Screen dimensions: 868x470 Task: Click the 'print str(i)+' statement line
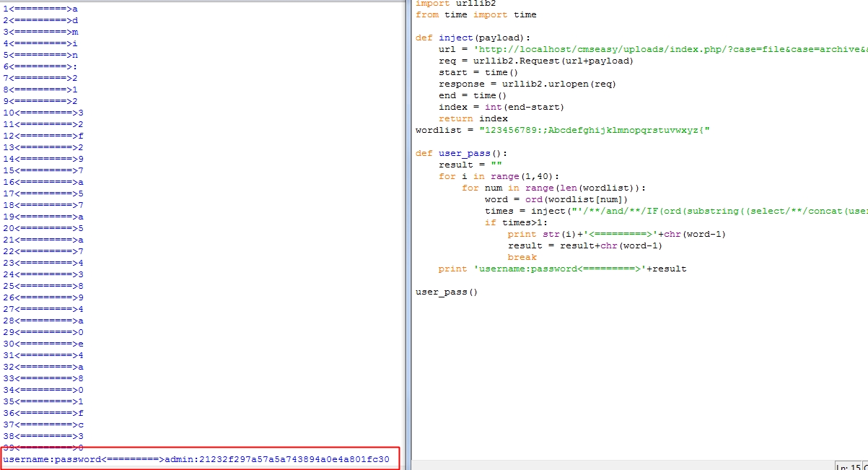pyautogui.click(x=617, y=234)
